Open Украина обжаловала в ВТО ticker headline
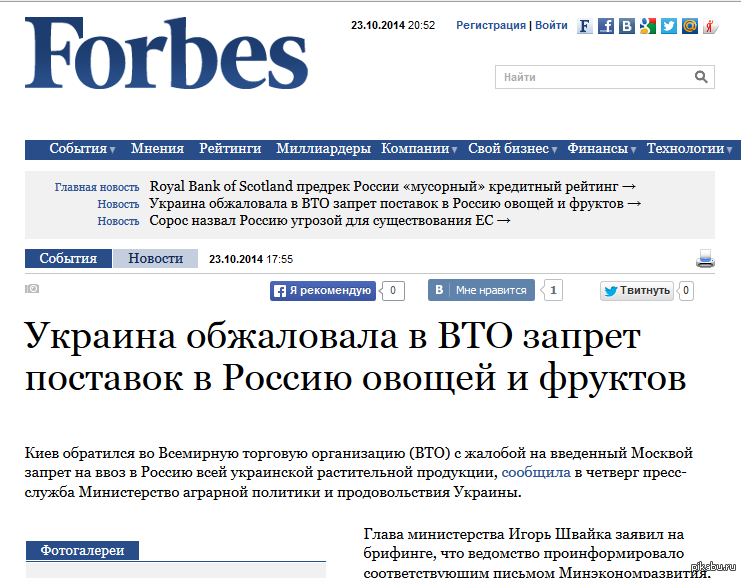Screen dimensions: 741x578 [x=395, y=204]
